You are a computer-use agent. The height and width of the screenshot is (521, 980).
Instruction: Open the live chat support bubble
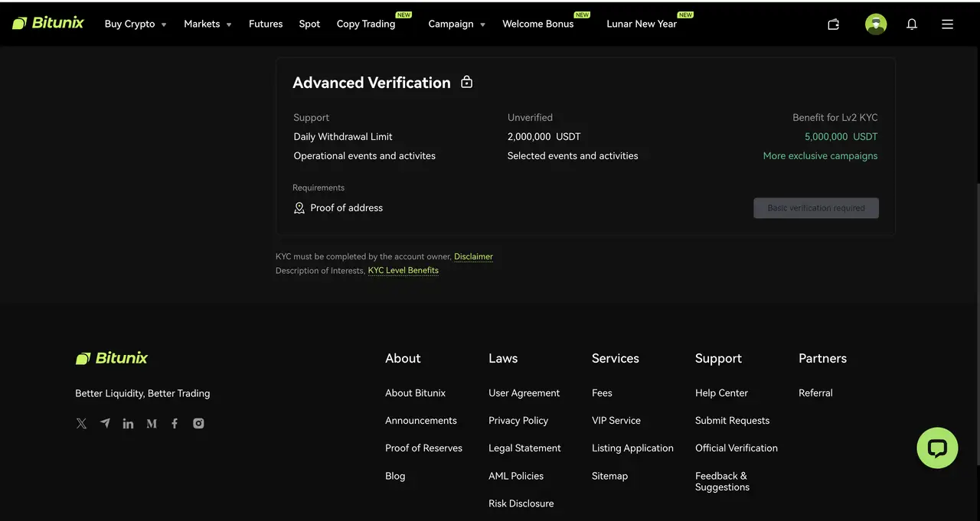[937, 448]
